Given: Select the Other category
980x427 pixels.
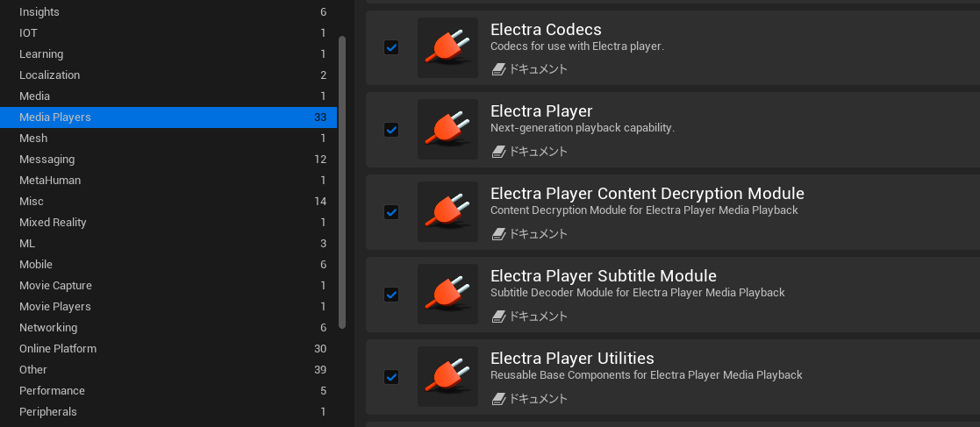Looking at the screenshot, I should pyautogui.click(x=168, y=369).
